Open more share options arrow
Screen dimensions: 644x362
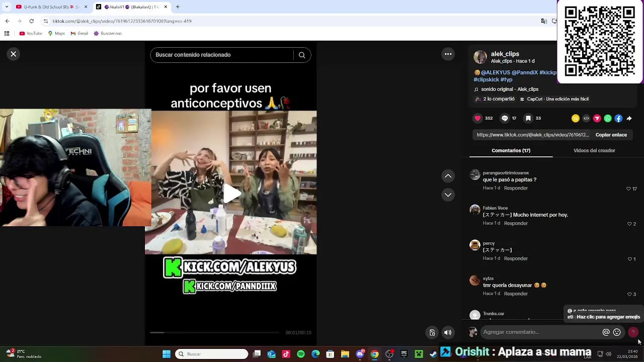point(629,118)
